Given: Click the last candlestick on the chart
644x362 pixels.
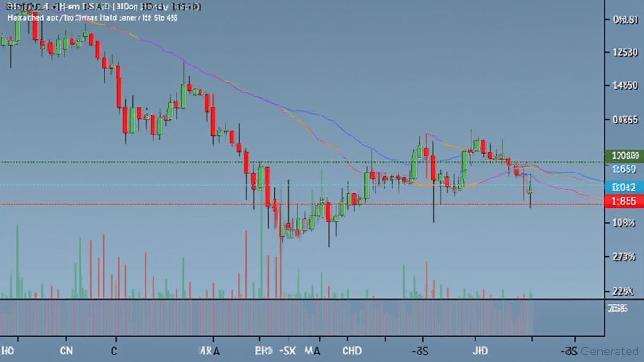Looking at the screenshot, I should click(x=530, y=191).
